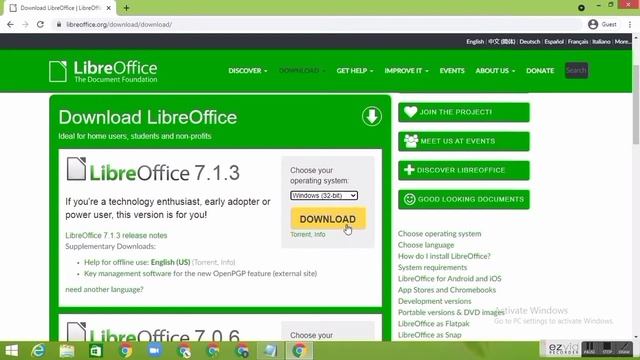640x360 pixels.
Task: Switch the language to Español
Action: [x=554, y=42]
